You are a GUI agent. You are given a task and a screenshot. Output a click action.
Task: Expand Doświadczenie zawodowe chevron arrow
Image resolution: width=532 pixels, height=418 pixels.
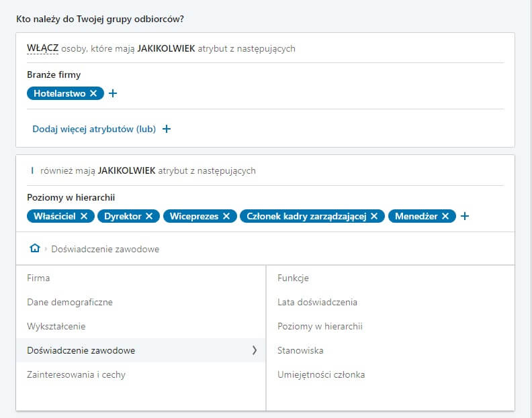pyautogui.click(x=254, y=350)
